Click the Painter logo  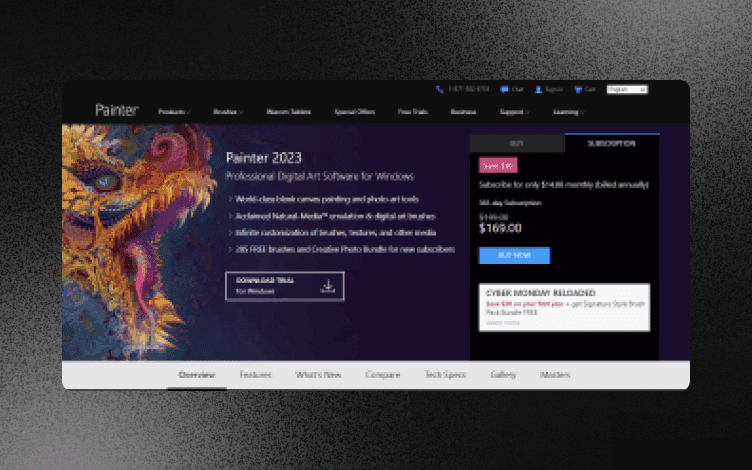click(x=117, y=110)
